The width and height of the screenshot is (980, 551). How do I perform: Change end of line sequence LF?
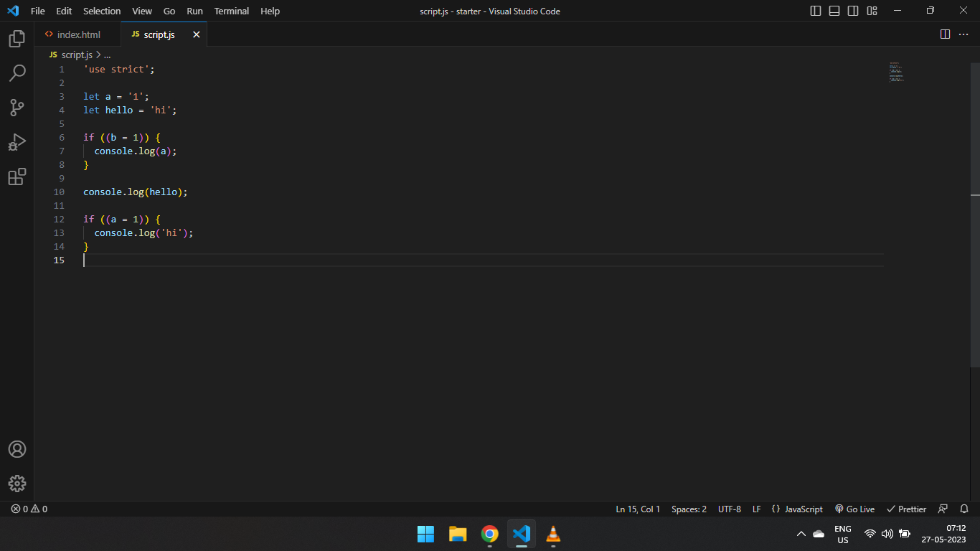coord(757,509)
